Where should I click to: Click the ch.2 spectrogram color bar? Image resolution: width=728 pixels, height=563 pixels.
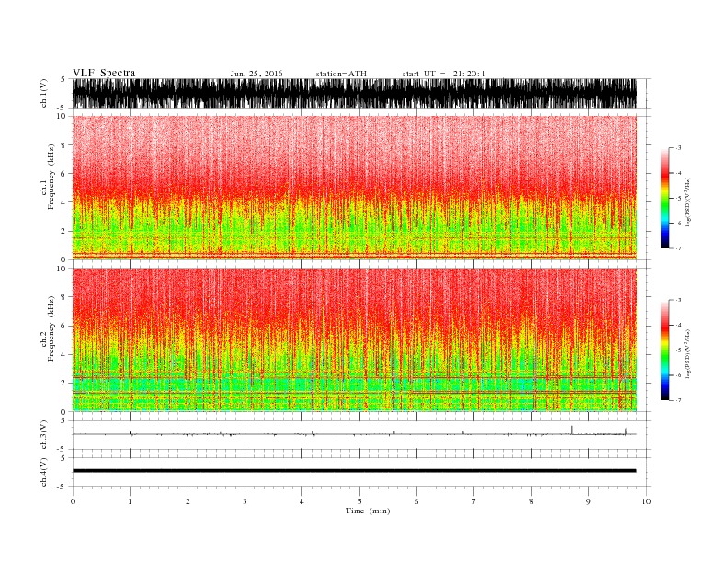pyautogui.click(x=665, y=350)
